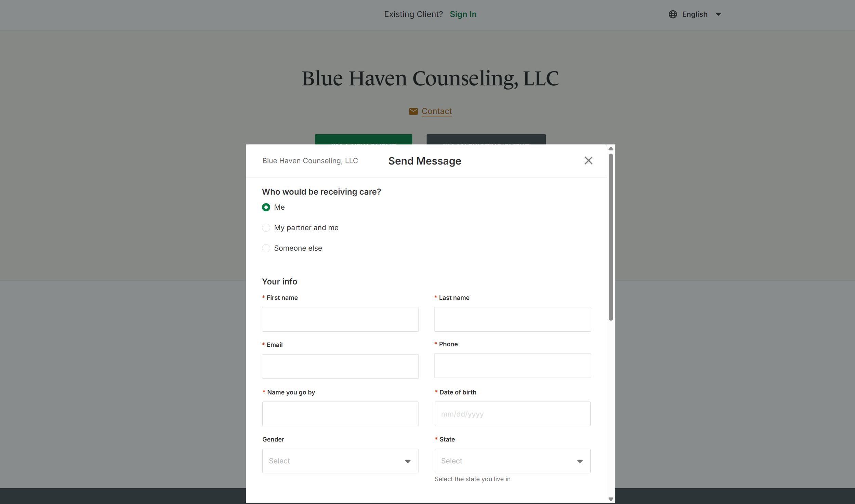Choose 'My partner and me' option
The height and width of the screenshot is (504, 855).
click(266, 228)
